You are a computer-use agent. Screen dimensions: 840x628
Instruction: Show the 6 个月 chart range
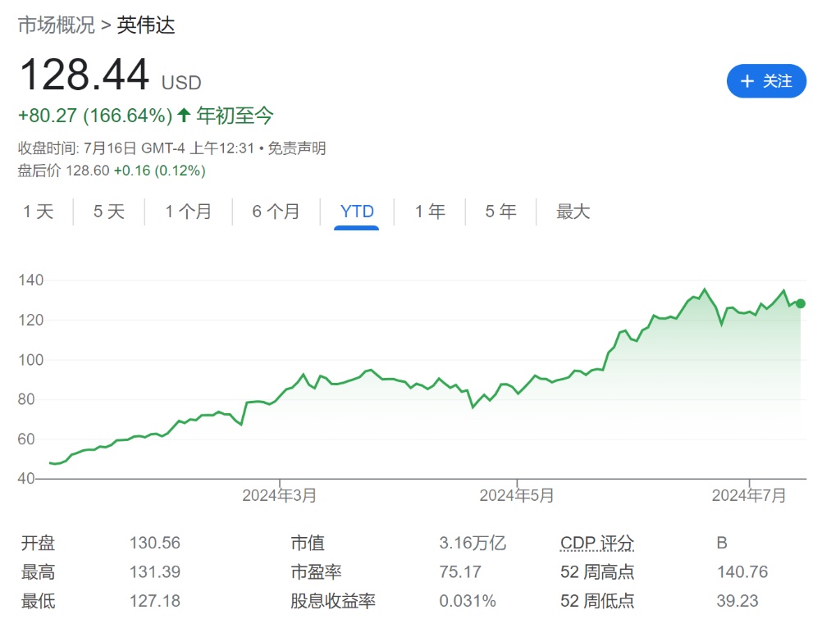tap(276, 212)
